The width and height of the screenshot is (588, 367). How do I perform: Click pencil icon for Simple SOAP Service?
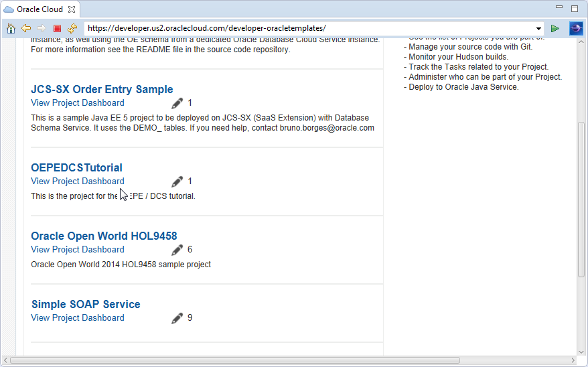coord(177,318)
